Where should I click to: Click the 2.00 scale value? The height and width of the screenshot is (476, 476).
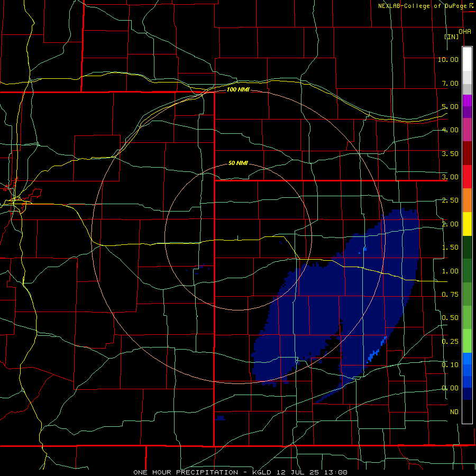pyautogui.click(x=450, y=224)
